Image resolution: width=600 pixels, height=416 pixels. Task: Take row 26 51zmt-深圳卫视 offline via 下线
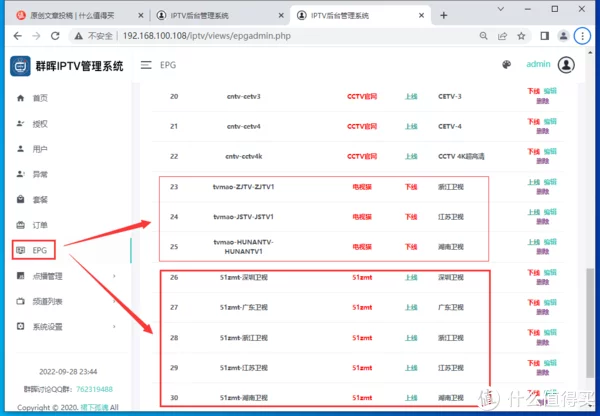coord(533,272)
